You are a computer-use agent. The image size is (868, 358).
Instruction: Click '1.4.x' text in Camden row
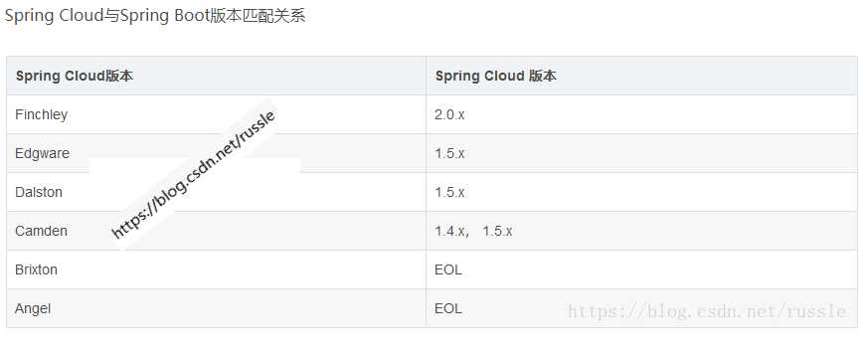pyautogui.click(x=449, y=231)
